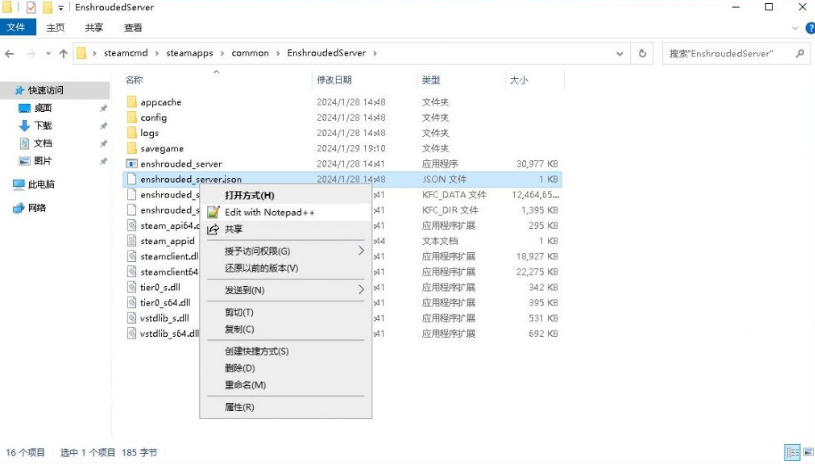The image size is (815, 464).
Task: Click the Up directory arrow icon
Action: click(x=64, y=53)
